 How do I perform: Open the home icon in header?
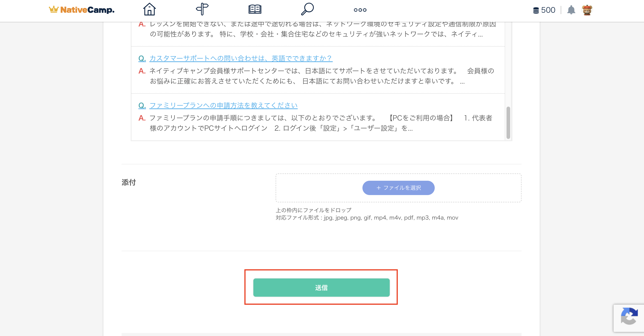click(x=149, y=9)
